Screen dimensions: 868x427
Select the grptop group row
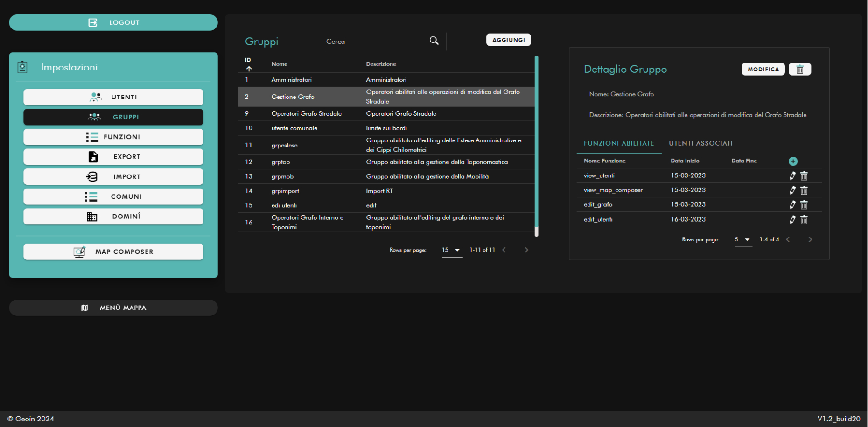[386, 162]
